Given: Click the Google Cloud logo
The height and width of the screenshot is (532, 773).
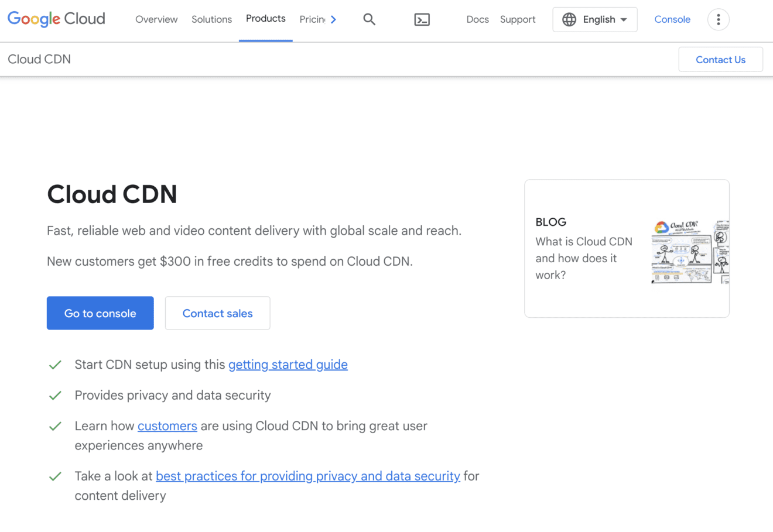Looking at the screenshot, I should (x=56, y=19).
